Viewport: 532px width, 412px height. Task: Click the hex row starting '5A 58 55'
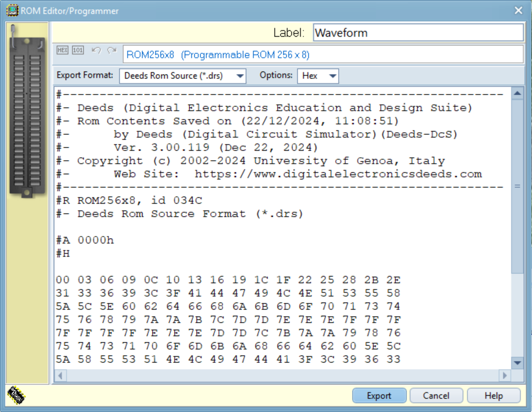coord(228,360)
